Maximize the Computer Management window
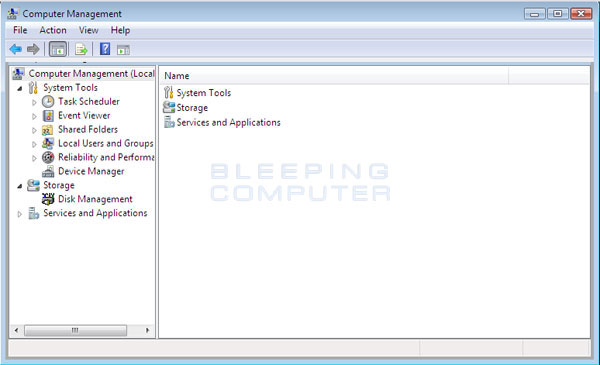Image resolution: width=600 pixels, height=365 pixels. point(558,14)
